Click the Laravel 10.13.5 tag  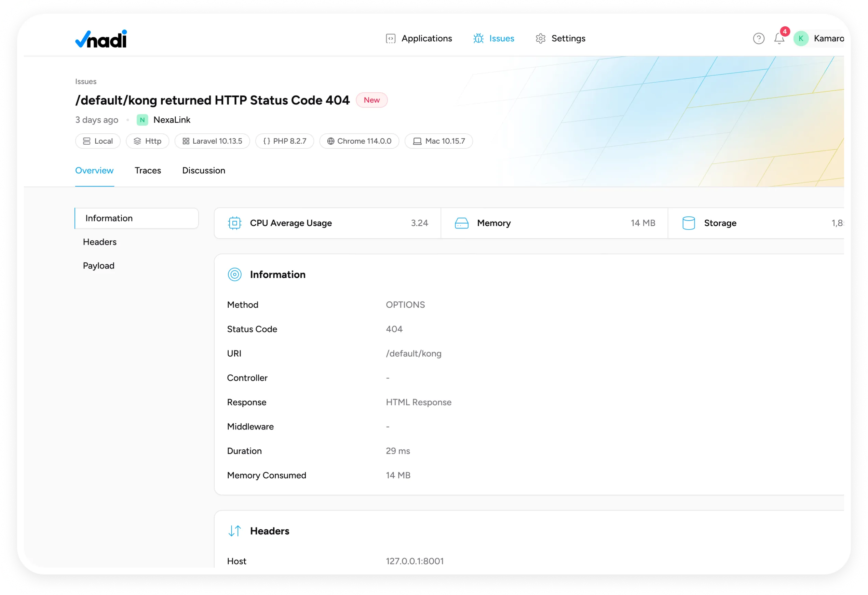(212, 141)
